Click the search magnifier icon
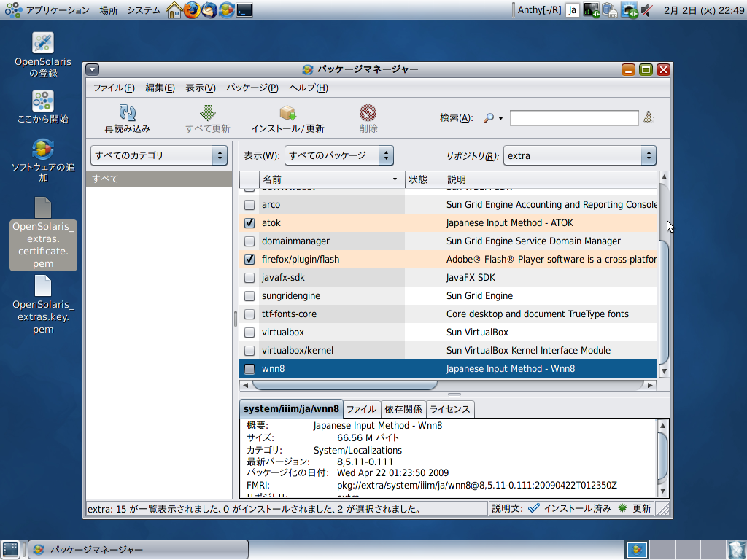The image size is (747, 560). coord(488,117)
